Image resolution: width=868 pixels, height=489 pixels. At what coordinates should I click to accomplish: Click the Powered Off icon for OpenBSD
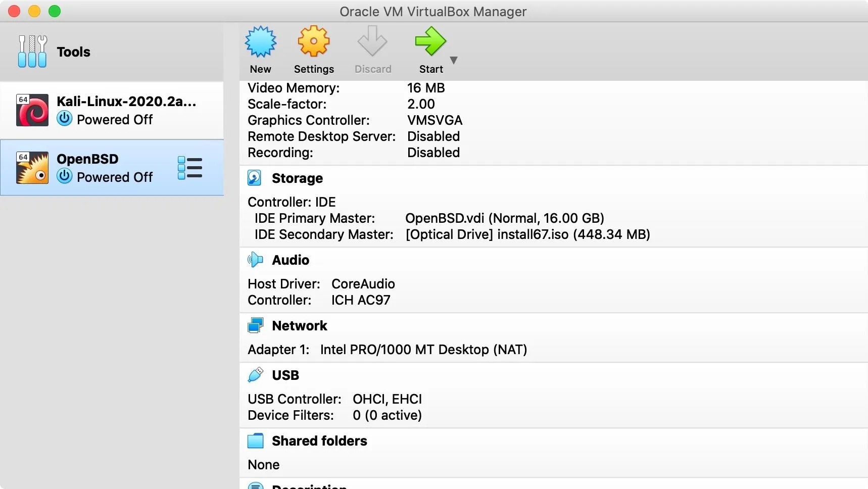click(x=65, y=176)
